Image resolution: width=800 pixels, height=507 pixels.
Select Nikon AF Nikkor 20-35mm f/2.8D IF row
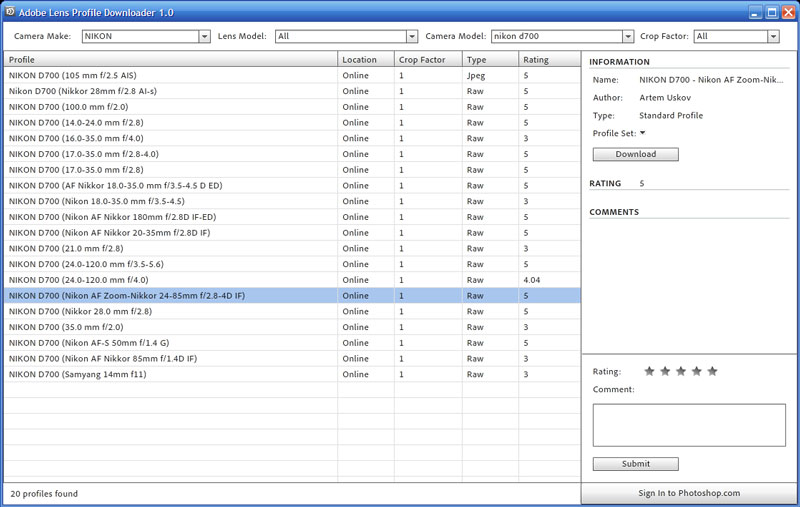(x=292, y=233)
